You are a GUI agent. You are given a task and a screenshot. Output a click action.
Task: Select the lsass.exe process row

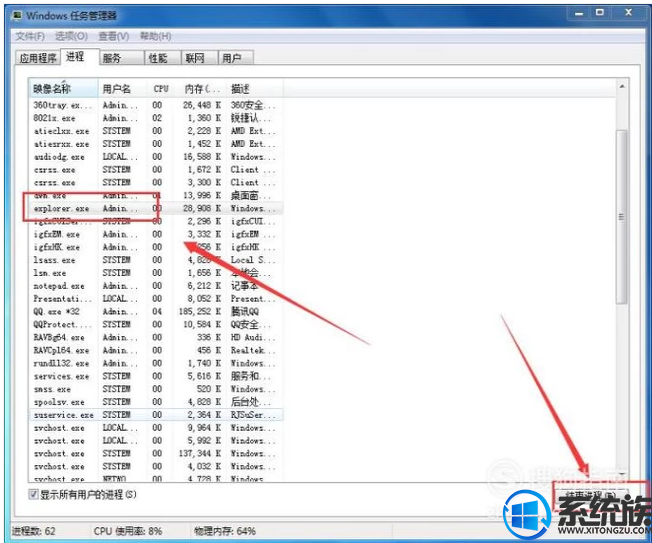[x=156, y=260]
